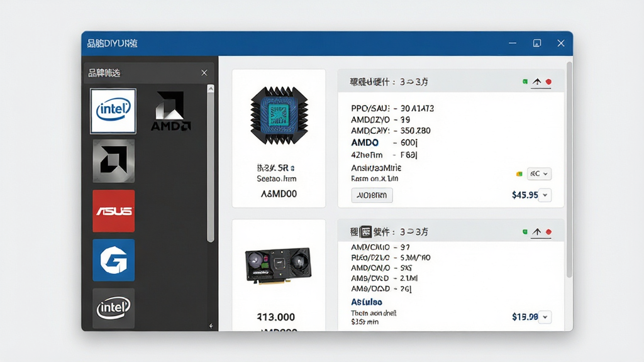Open the graphics card product image
644x362 pixels.
[279, 265]
